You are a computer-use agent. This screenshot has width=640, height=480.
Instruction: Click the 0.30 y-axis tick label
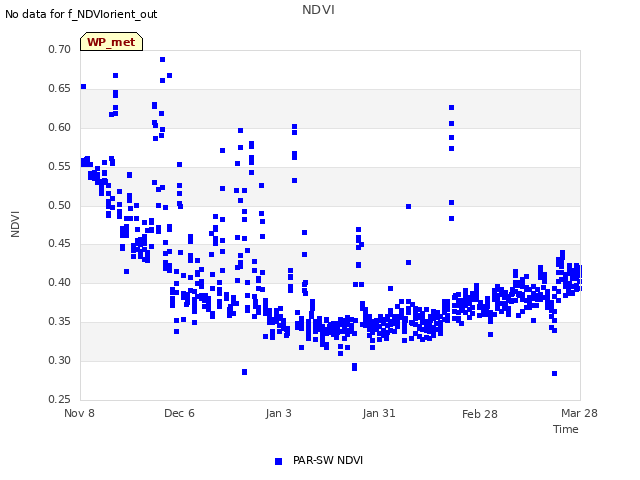coord(59,360)
